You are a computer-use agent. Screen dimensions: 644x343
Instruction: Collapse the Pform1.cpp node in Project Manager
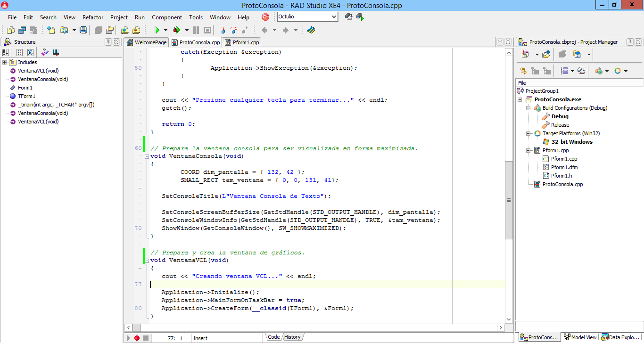[529, 150]
